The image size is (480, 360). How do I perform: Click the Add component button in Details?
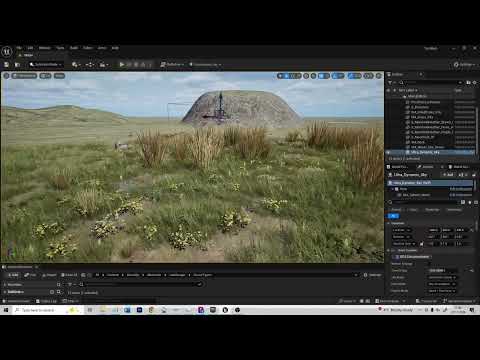(x=448, y=175)
